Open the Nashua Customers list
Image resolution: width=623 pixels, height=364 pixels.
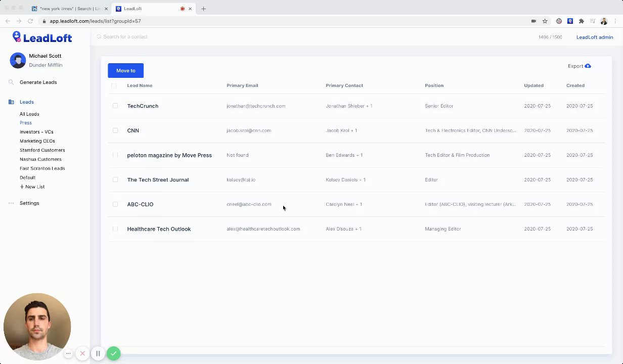coord(40,159)
